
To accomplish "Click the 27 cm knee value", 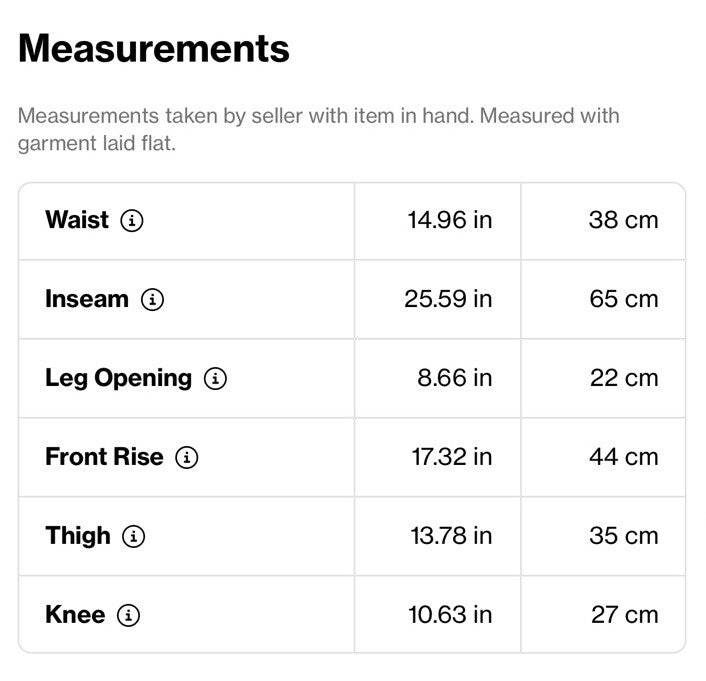I will coord(625,614).
